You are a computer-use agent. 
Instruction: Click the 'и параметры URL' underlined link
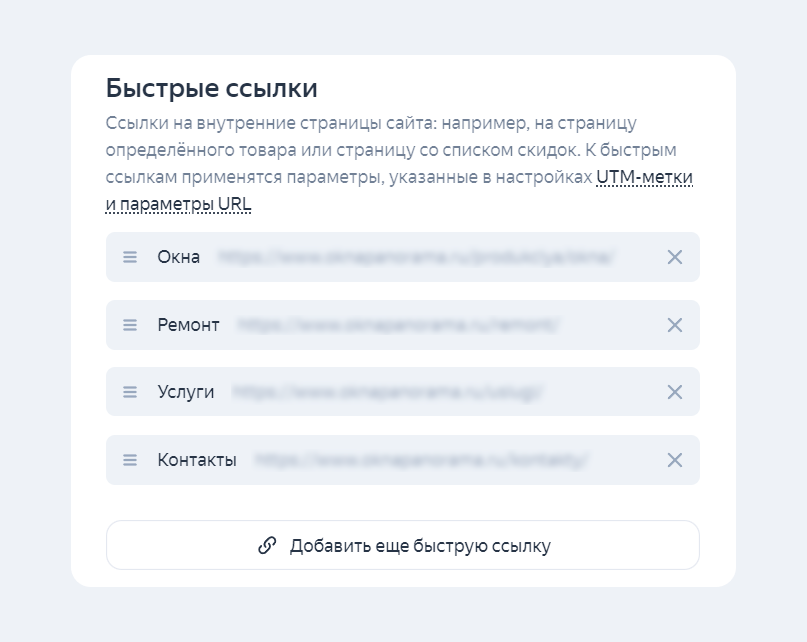click(179, 204)
